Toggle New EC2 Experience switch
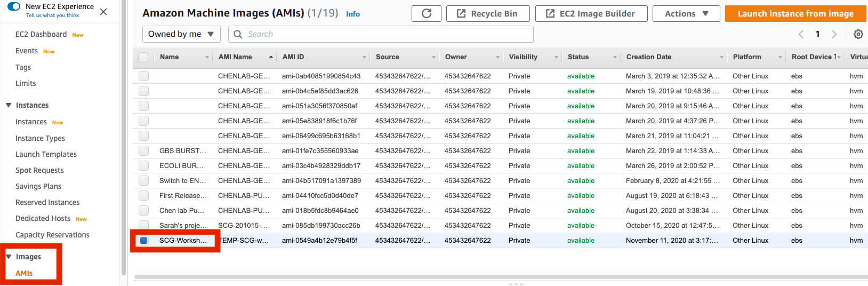The image size is (868, 286). click(14, 6)
